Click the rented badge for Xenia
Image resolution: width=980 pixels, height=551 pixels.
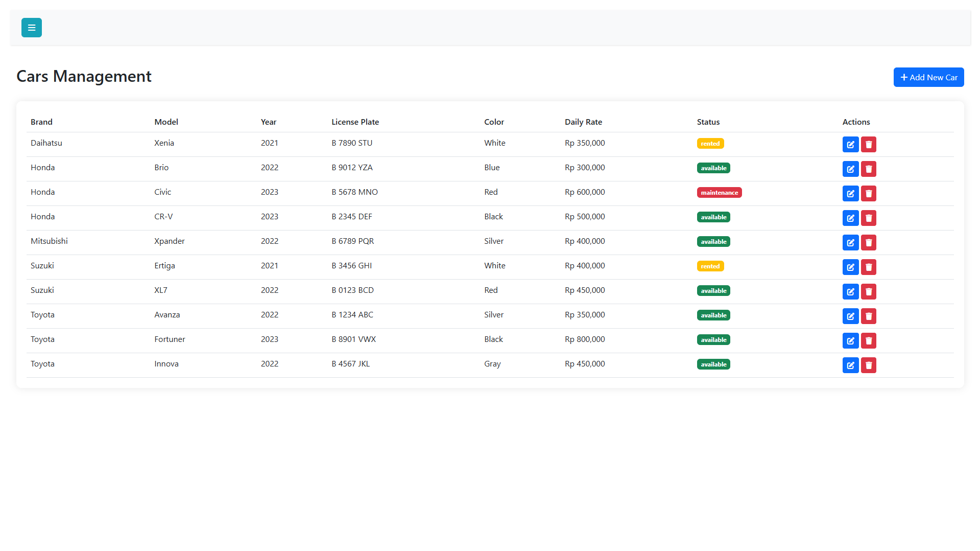710,144
